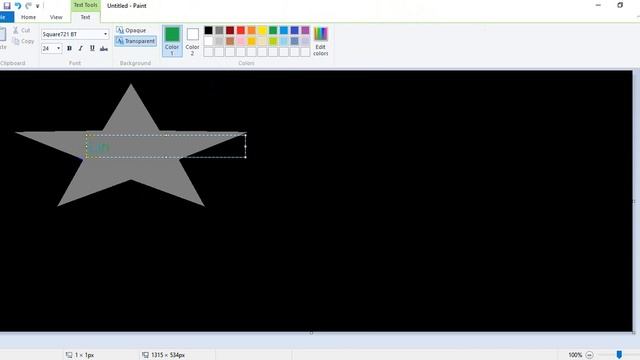
Task: Toggle Italic formatting
Action: pos(80,49)
